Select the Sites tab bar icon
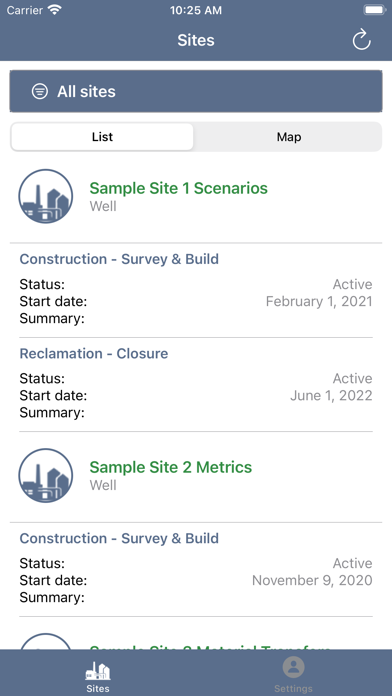 coord(98,670)
